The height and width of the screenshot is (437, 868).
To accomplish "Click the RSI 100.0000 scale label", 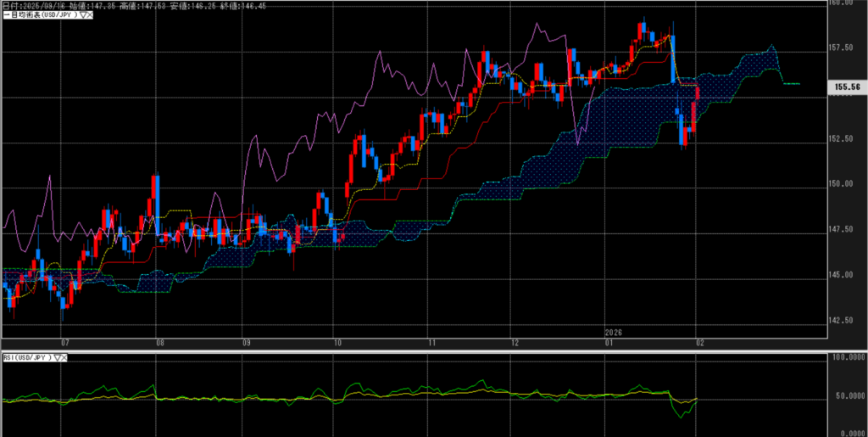I will [x=848, y=359].
